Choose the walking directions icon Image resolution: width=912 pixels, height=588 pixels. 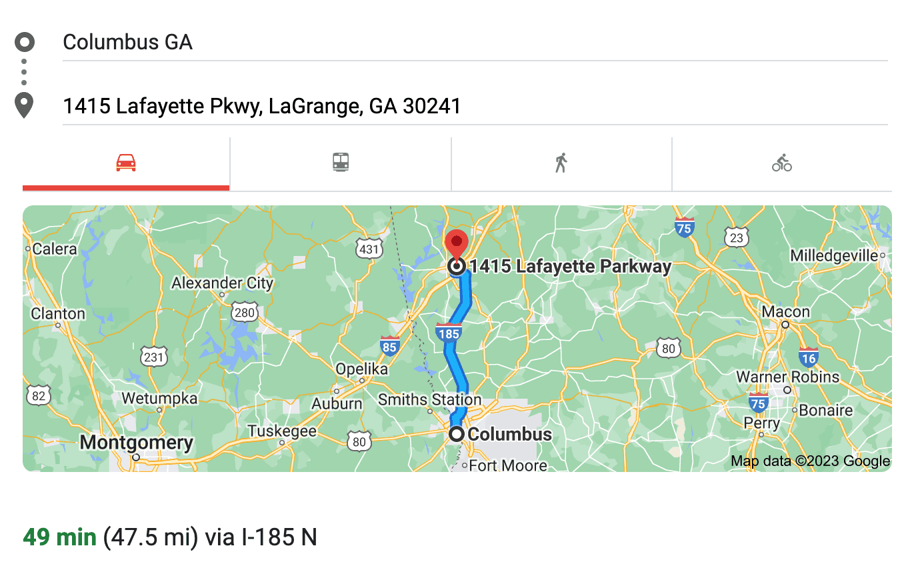[561, 162]
